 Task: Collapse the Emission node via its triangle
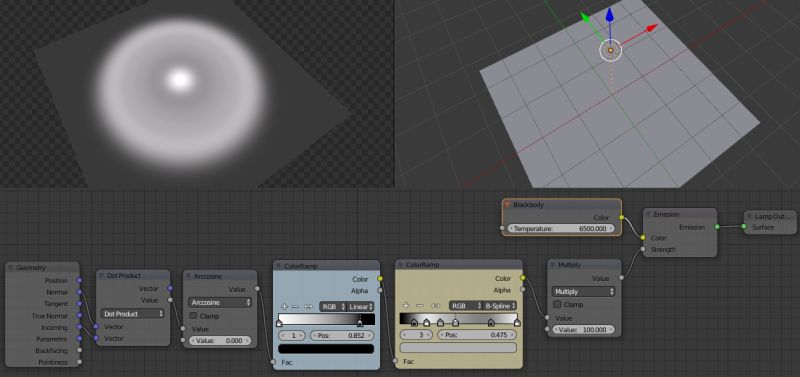(x=648, y=214)
